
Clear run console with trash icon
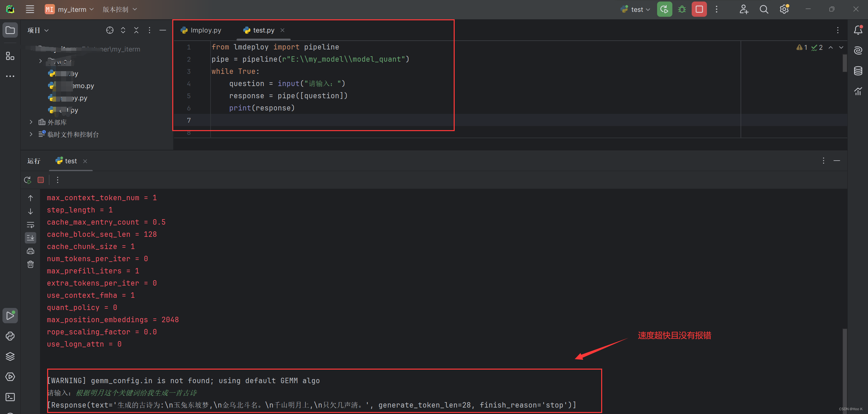[31, 264]
